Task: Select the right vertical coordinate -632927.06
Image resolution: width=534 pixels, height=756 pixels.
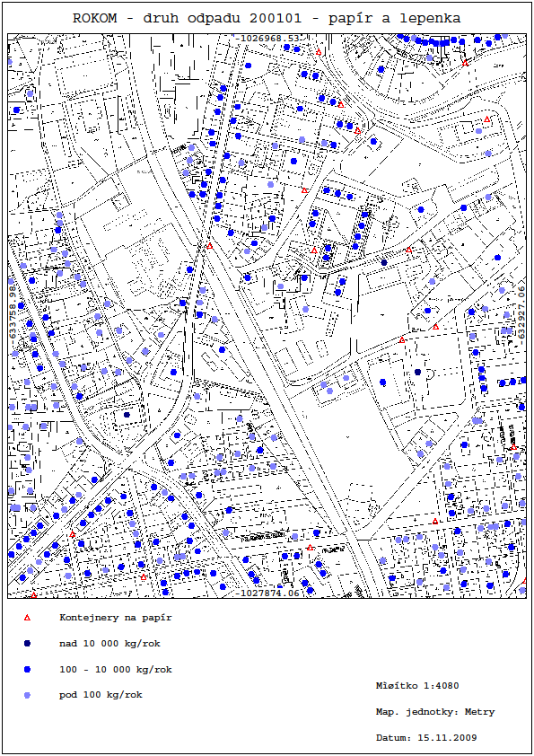Action: pos(521,313)
